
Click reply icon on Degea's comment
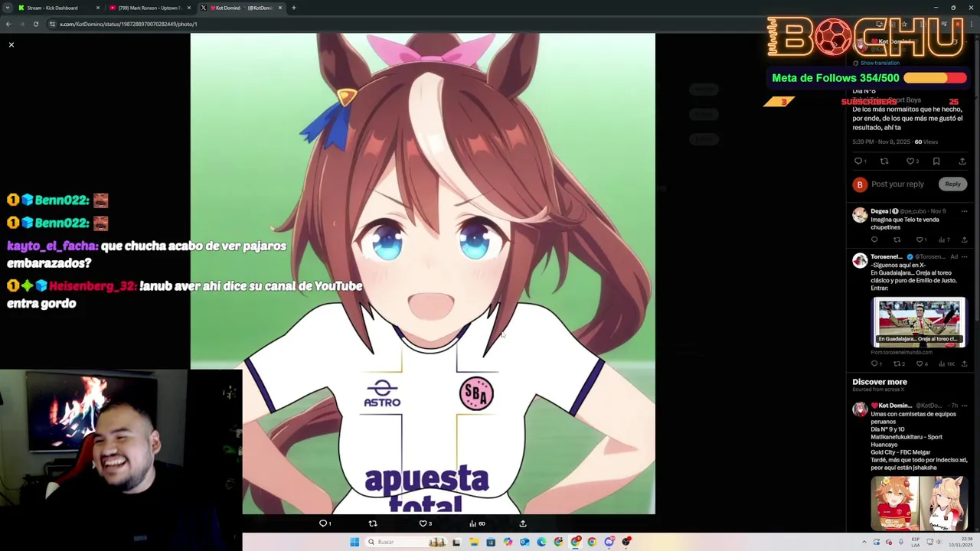point(874,240)
